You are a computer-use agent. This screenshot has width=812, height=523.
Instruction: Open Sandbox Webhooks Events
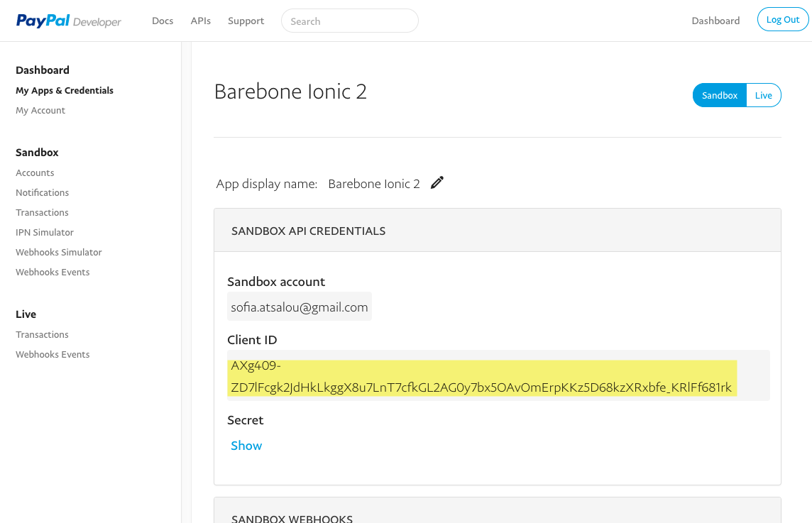tap(53, 272)
